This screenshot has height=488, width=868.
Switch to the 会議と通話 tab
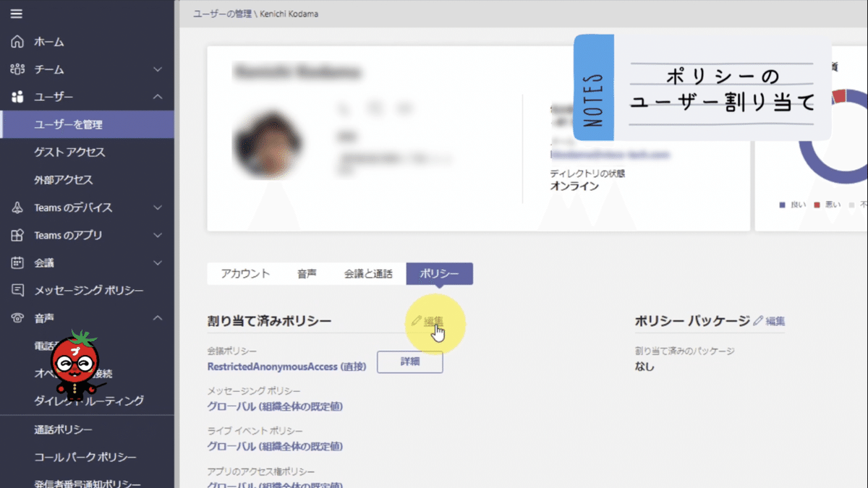(x=368, y=273)
